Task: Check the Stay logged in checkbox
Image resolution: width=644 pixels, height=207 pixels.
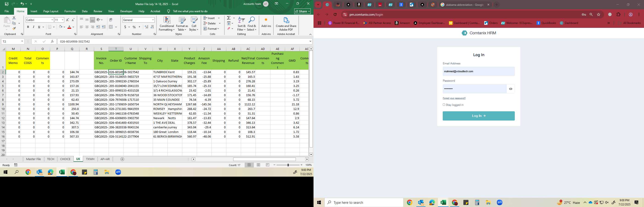Action: [444, 105]
